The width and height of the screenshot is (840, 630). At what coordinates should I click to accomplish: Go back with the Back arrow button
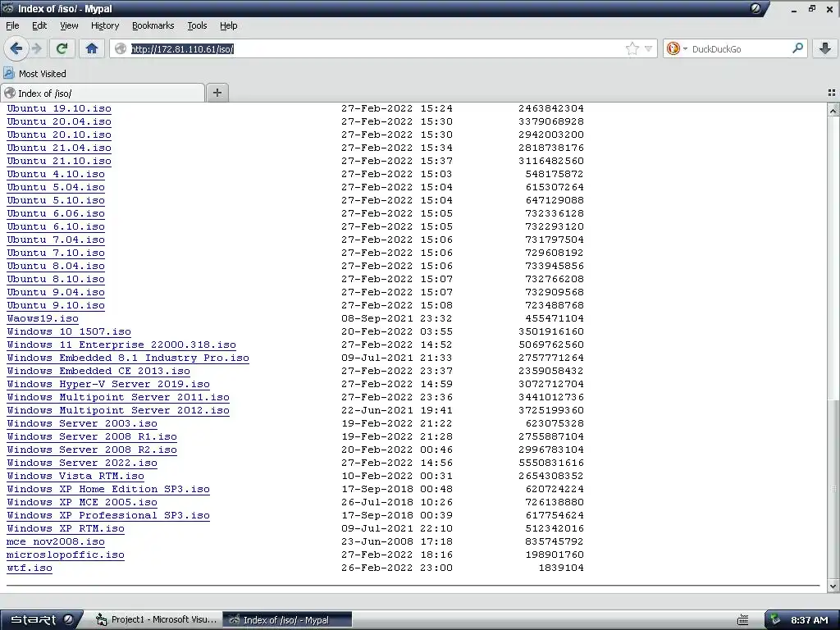16,48
